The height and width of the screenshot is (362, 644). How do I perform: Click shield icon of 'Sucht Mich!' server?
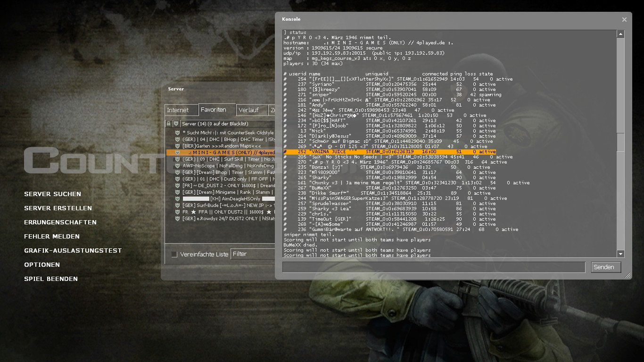click(178, 133)
